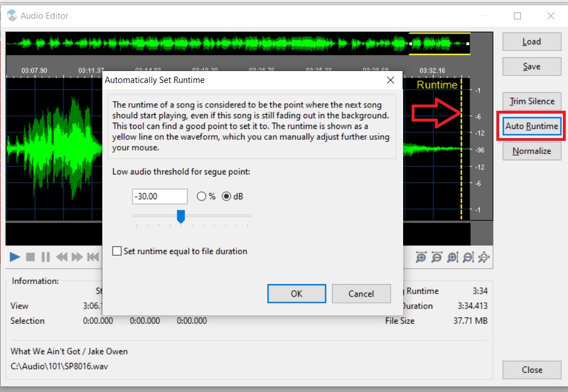Zoom out horizontally on the waveform

coord(437,257)
